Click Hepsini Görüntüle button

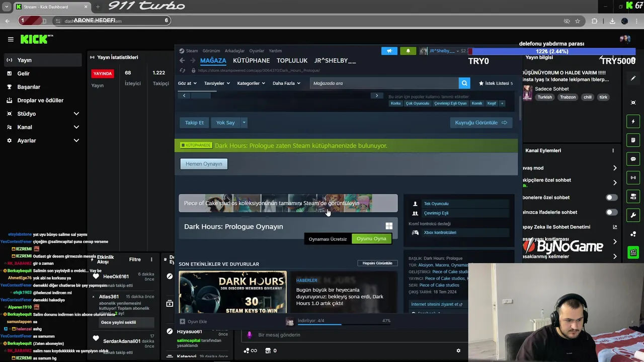point(377,263)
